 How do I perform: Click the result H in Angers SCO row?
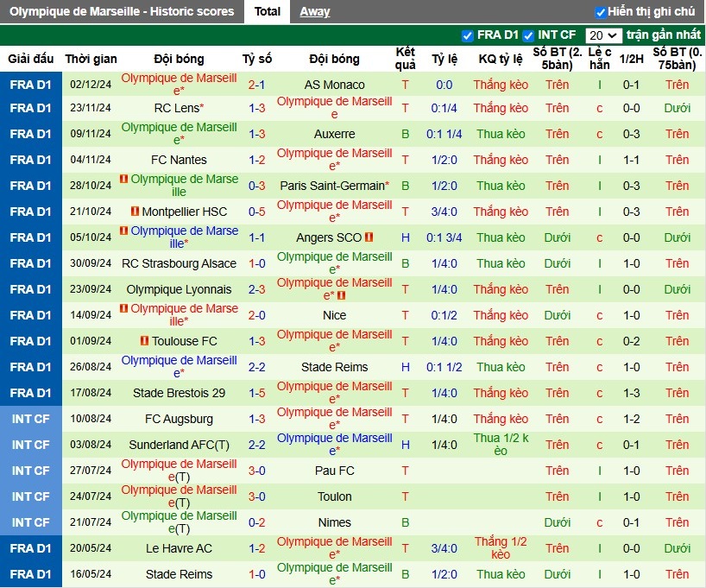point(406,237)
